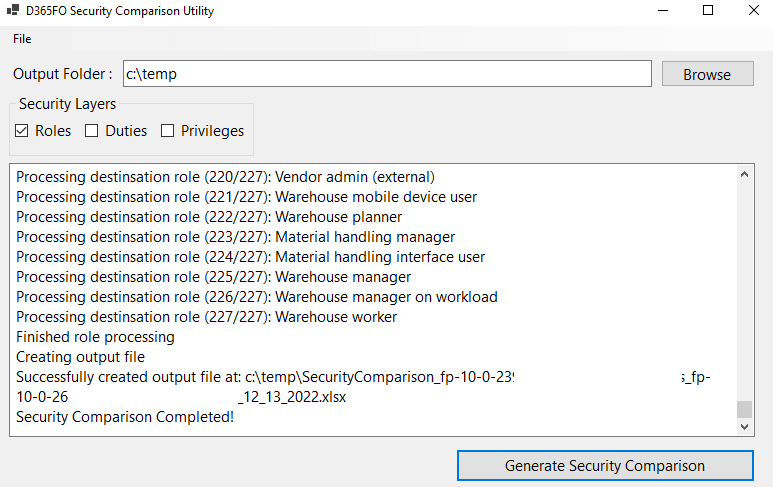
Task: Start Generate Security Comparison
Action: point(604,466)
